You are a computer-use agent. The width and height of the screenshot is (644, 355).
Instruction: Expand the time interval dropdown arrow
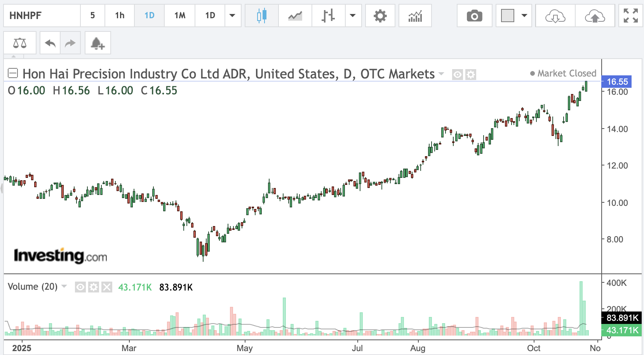click(x=232, y=16)
